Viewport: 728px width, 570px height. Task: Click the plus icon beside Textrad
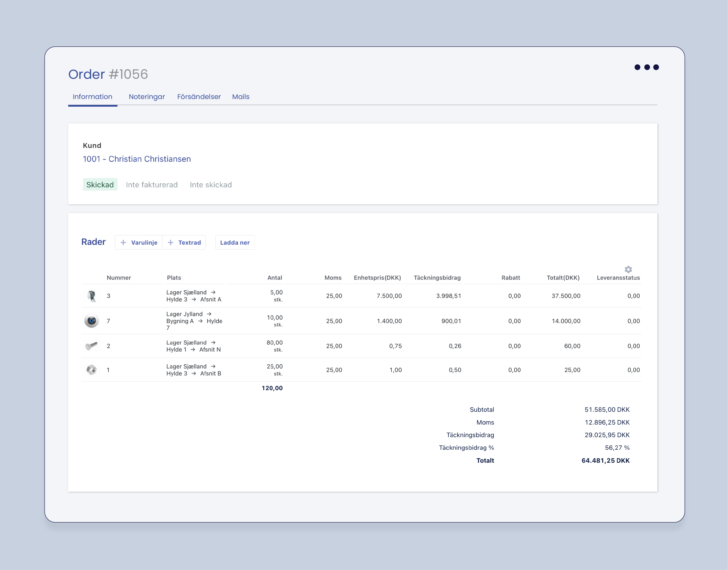(171, 243)
